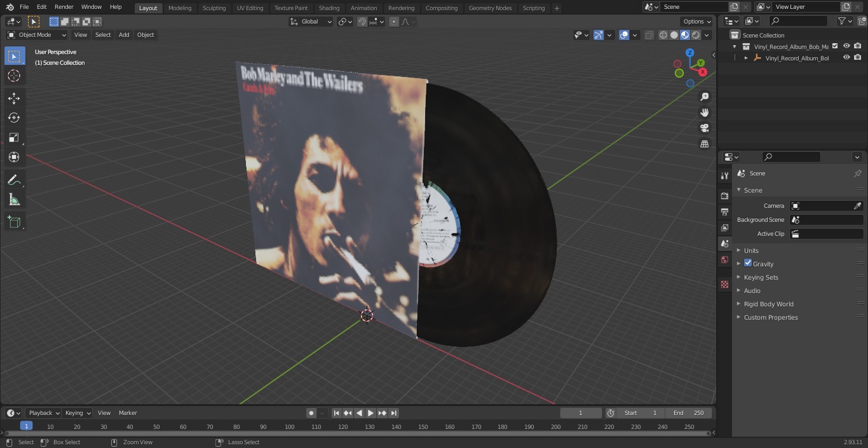Open the Render menu

pos(64,7)
